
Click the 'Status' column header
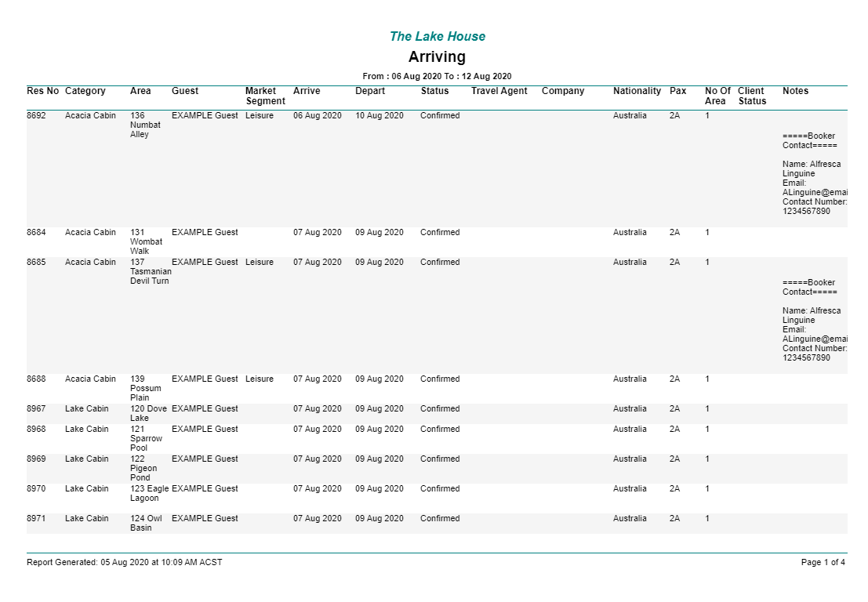tap(434, 91)
